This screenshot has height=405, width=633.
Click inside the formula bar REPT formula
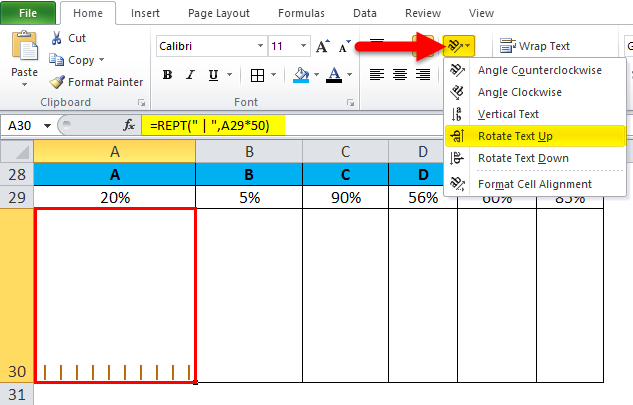pyautogui.click(x=210, y=126)
